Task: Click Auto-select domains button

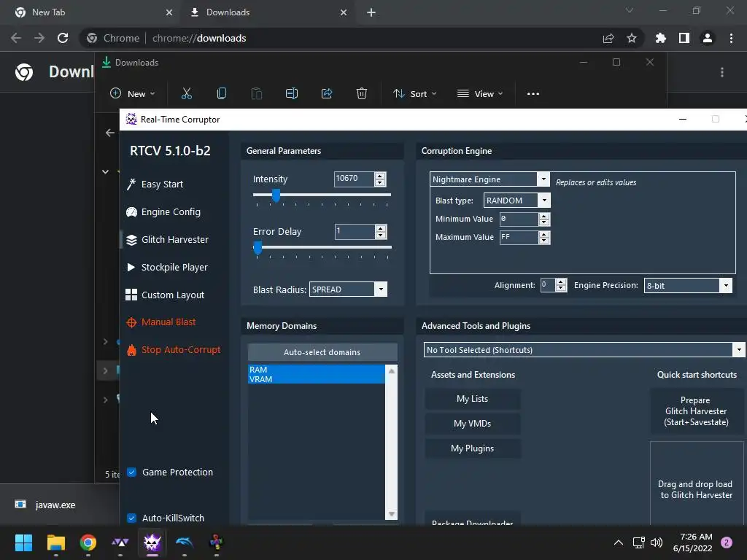Action: (x=322, y=352)
